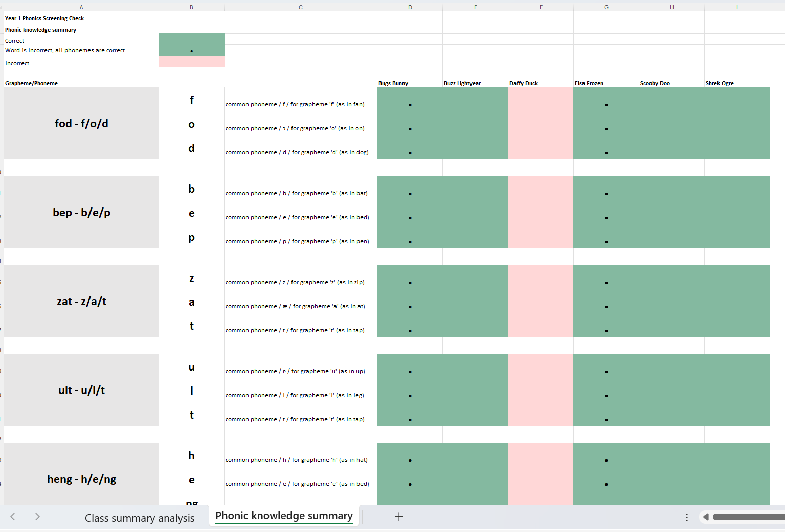This screenshot has height=532, width=785.
Task: Select grapheme 'z' cell
Action: 191,277
